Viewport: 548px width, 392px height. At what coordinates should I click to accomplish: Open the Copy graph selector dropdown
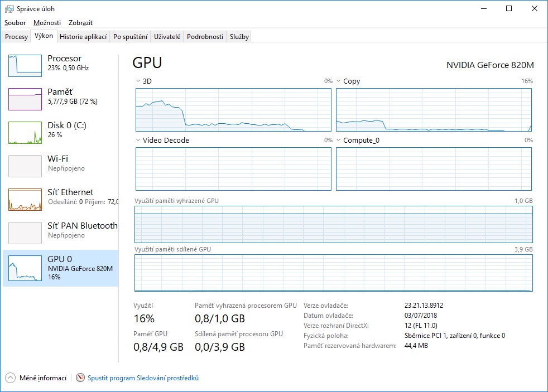[339, 81]
